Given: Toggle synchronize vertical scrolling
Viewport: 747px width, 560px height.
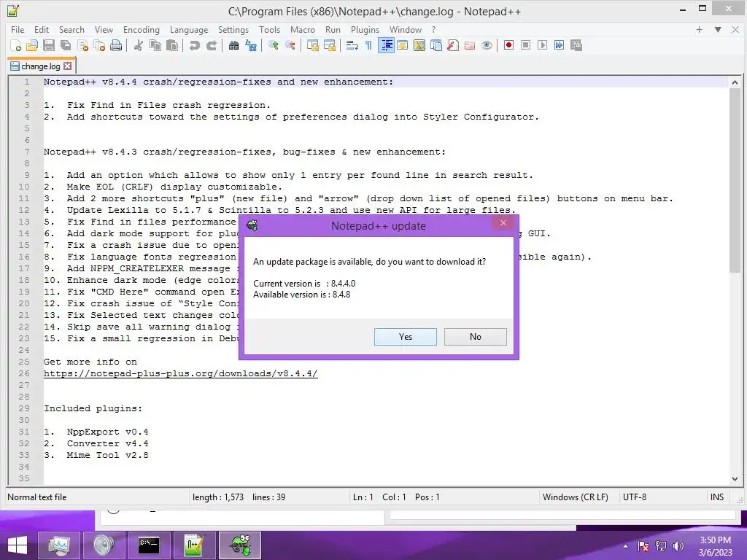Looking at the screenshot, I should [312, 45].
